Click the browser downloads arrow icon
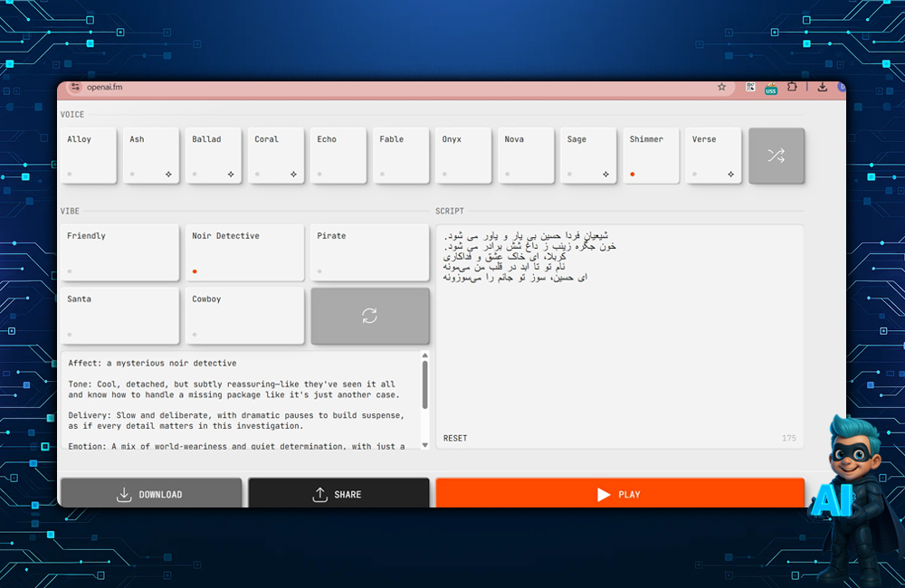Screen dimensions: 905x588 pyautogui.click(x=822, y=88)
